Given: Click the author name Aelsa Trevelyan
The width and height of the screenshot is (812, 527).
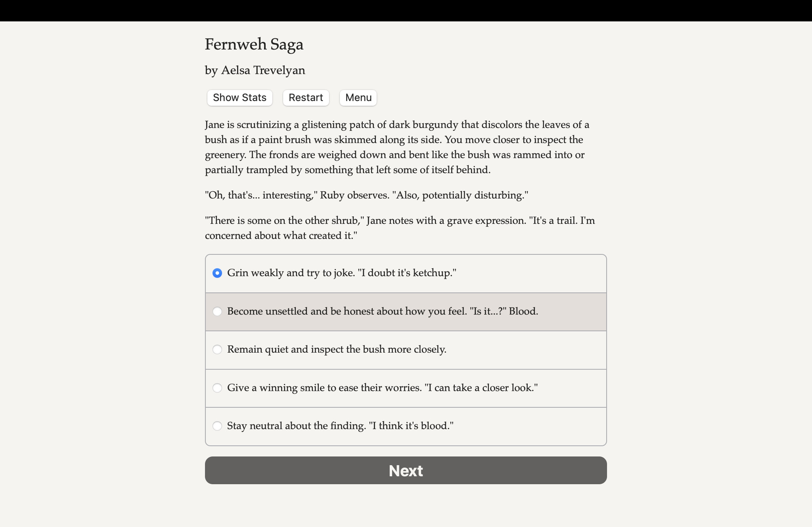Looking at the screenshot, I should (x=255, y=70).
